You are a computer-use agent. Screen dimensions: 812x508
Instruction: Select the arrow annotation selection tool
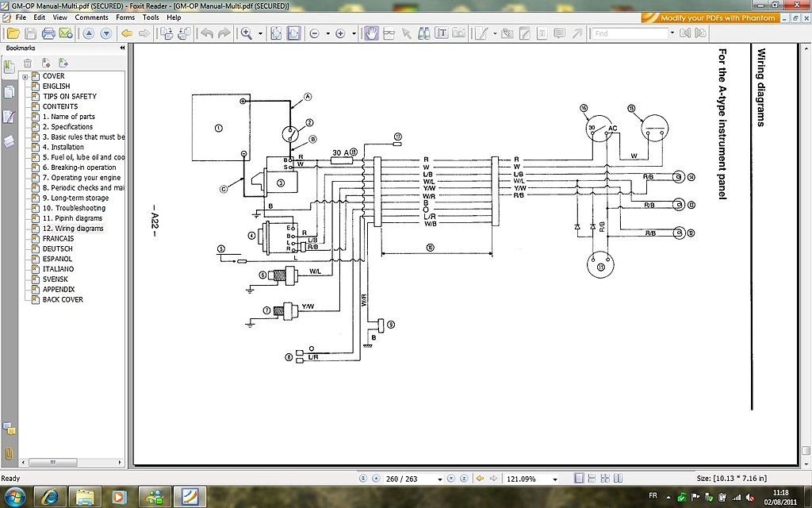point(407,33)
